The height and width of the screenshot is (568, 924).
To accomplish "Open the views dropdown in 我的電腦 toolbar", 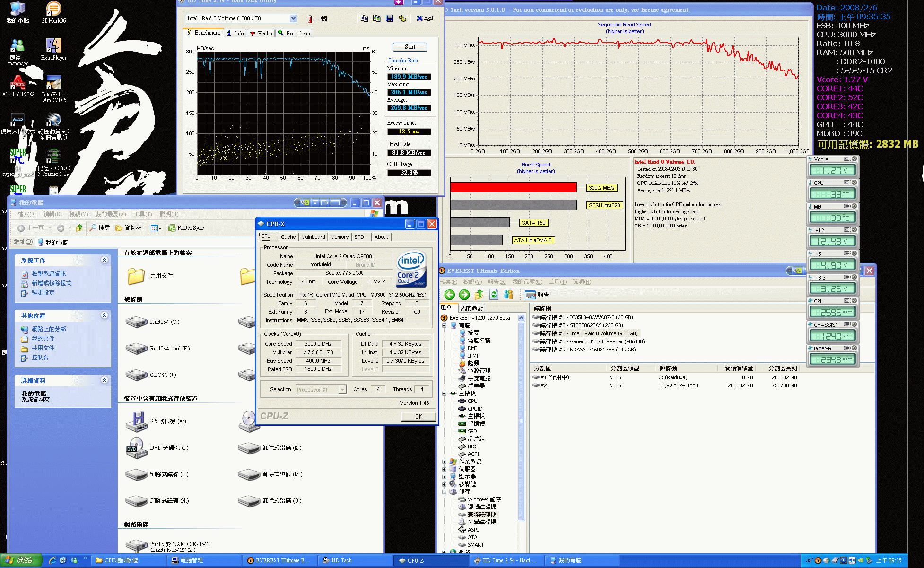I will 156,228.
